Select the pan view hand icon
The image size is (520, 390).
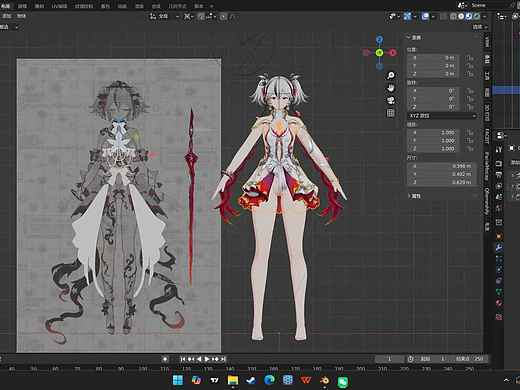pyautogui.click(x=391, y=88)
